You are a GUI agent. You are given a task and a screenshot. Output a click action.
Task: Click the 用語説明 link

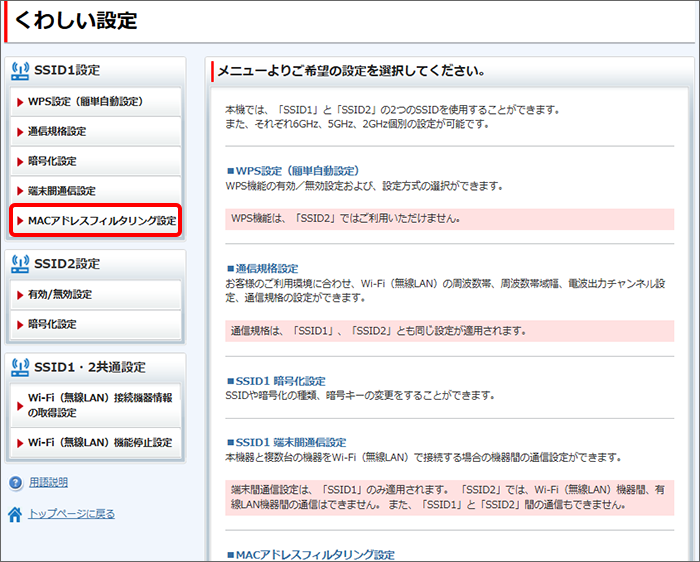point(48,483)
